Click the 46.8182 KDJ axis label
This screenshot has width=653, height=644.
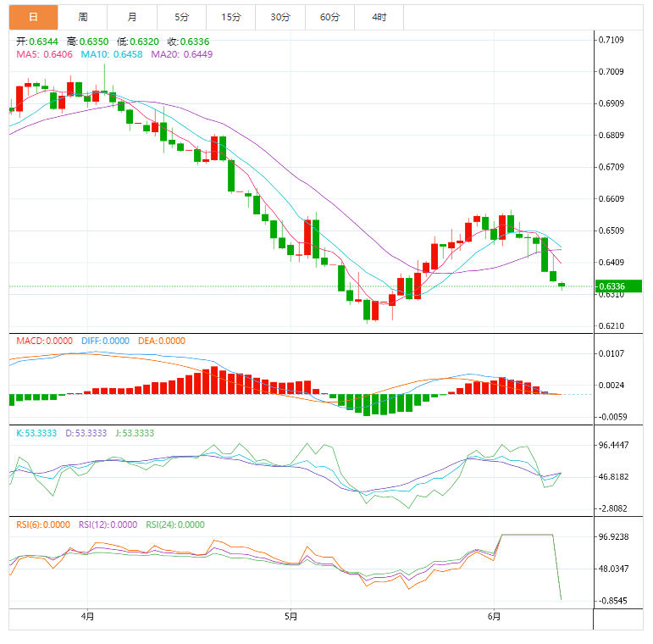click(x=613, y=477)
